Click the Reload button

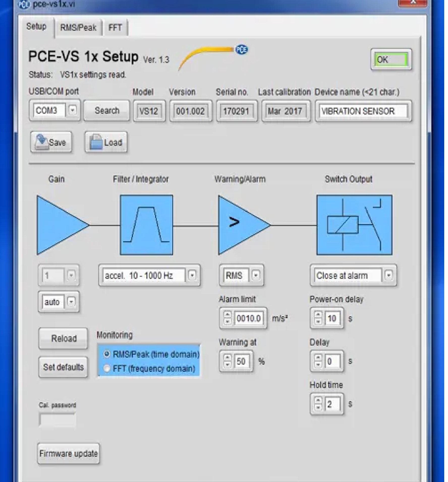63,338
